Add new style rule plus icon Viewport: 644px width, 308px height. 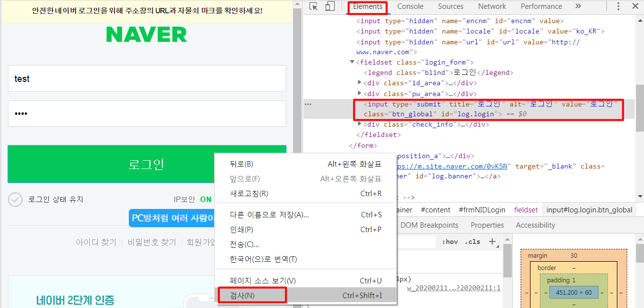pyautogui.click(x=492, y=241)
